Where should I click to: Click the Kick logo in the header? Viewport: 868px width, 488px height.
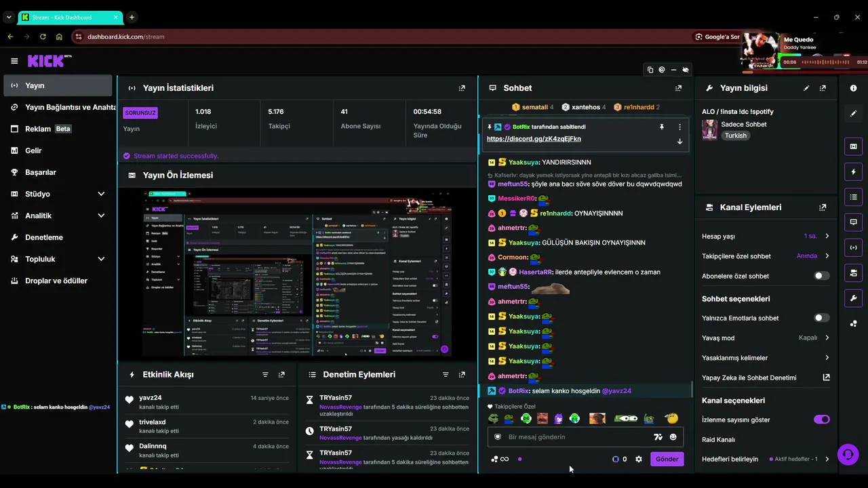tap(50, 61)
